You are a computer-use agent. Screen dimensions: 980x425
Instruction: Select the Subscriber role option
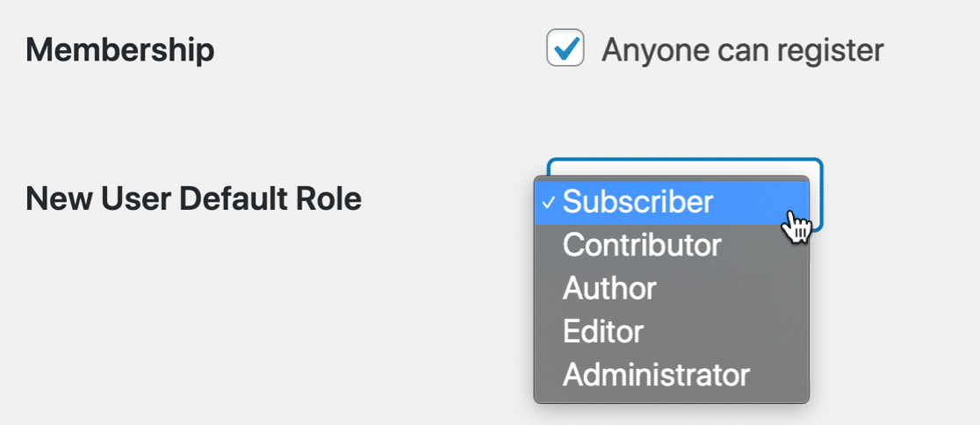(x=638, y=202)
